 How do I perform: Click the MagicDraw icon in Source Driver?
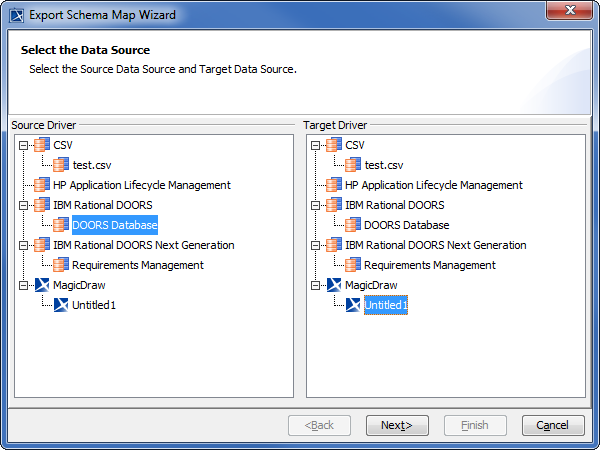[x=41, y=285]
